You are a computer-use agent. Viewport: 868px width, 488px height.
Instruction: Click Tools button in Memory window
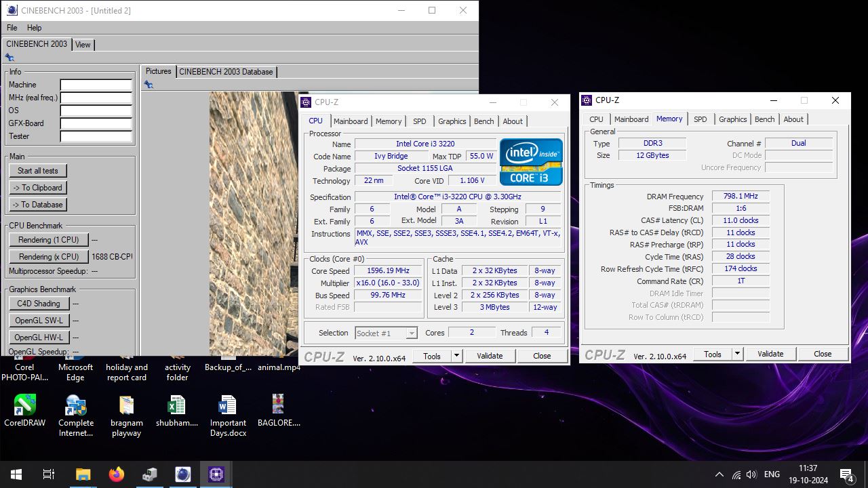713,354
